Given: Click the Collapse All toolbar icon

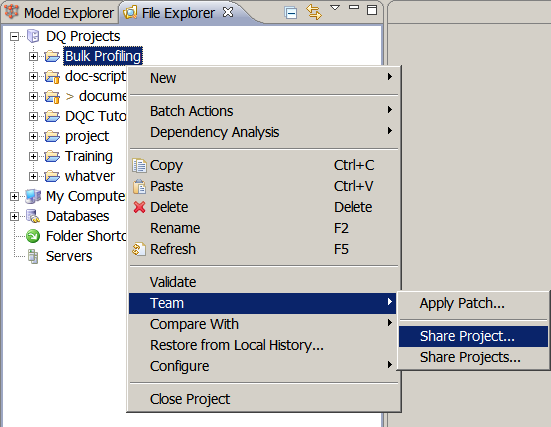Looking at the screenshot, I should click(291, 13).
